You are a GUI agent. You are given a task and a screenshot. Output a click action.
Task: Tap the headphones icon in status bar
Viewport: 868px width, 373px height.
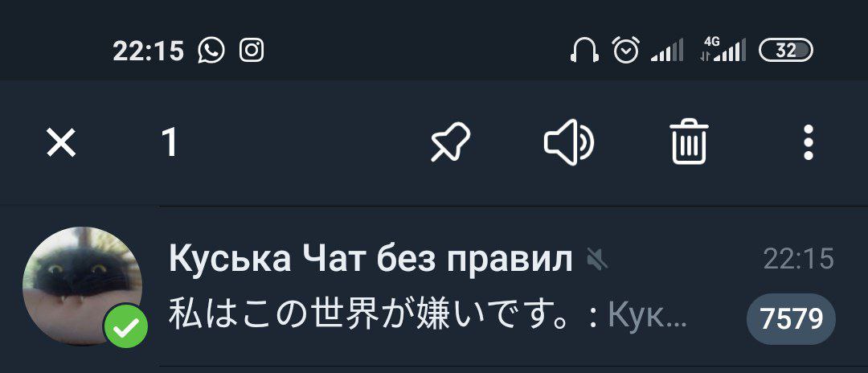[x=584, y=51]
